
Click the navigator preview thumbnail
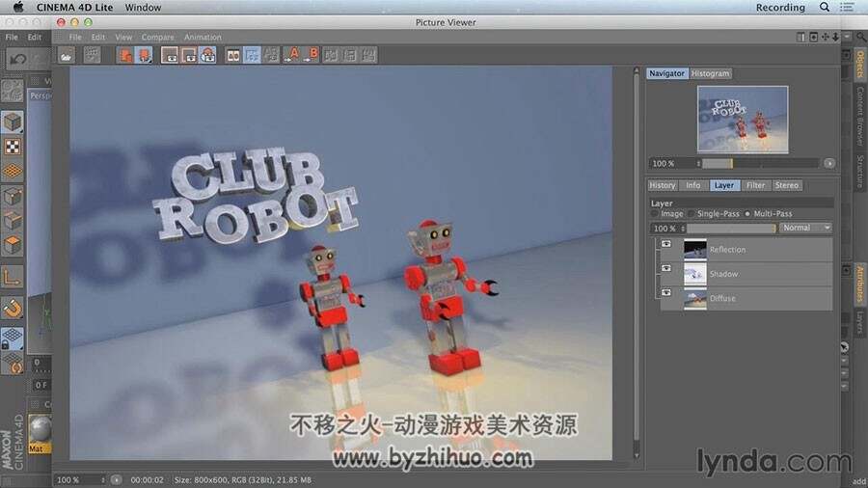743,119
